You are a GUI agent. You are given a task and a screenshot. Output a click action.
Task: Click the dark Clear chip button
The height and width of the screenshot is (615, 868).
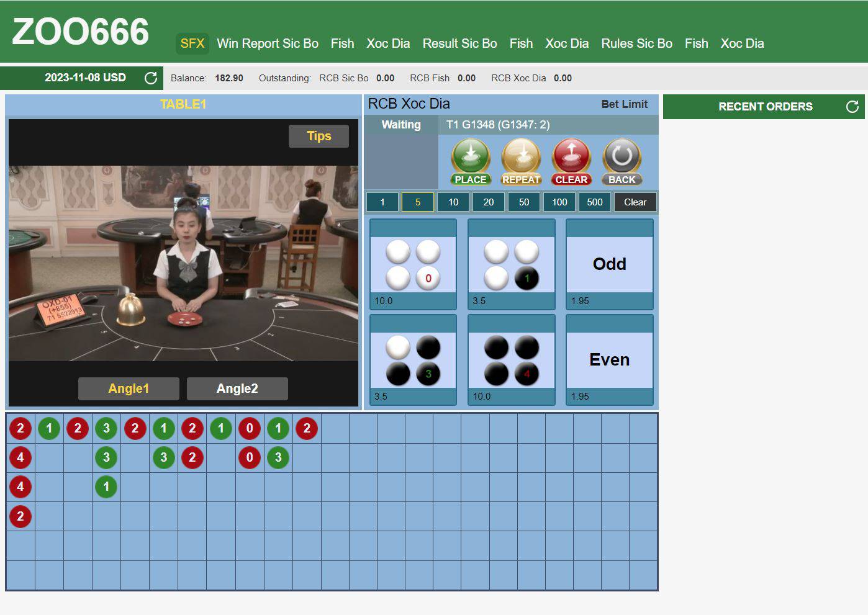click(x=635, y=202)
